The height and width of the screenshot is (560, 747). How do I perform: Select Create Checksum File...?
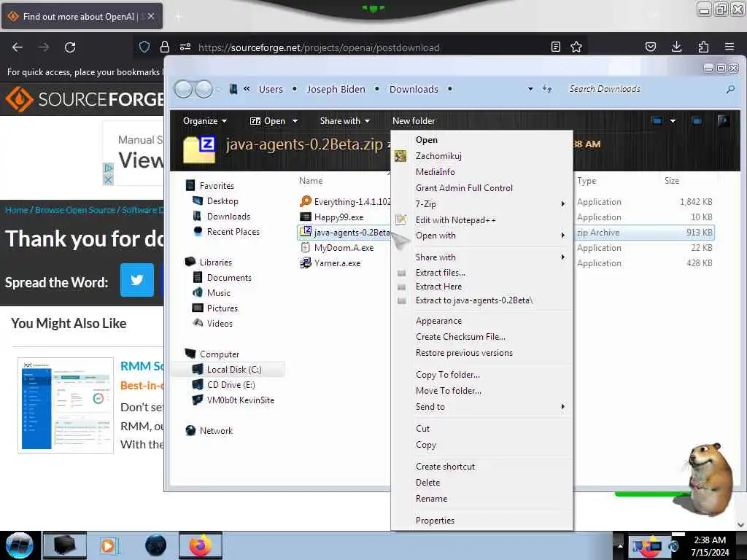coord(481,337)
